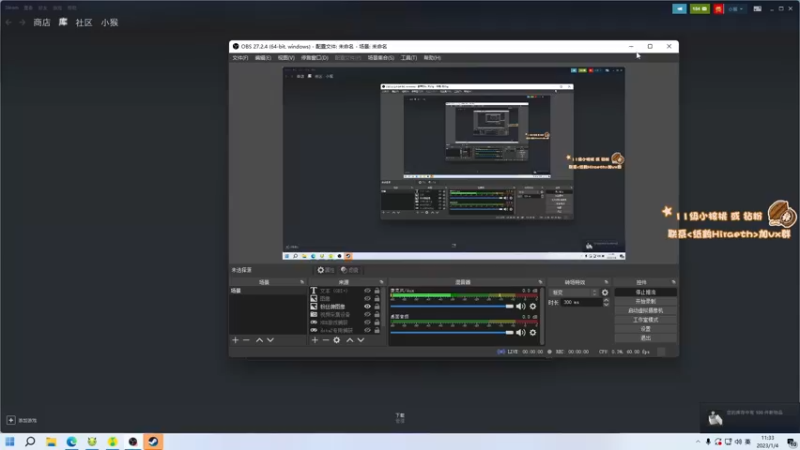The width and height of the screenshot is (800, 450).
Task: Toggle lock on text (GDI+) source
Action: click(377, 291)
